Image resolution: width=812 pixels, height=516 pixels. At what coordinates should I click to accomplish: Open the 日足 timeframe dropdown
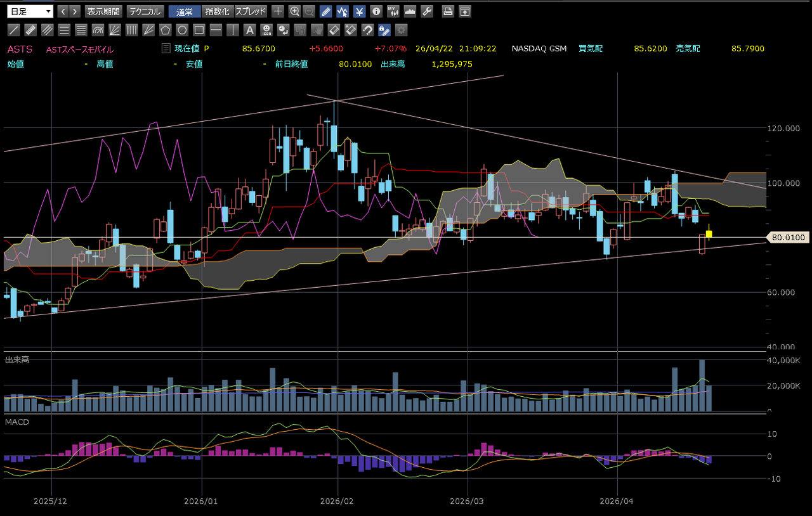[30, 11]
